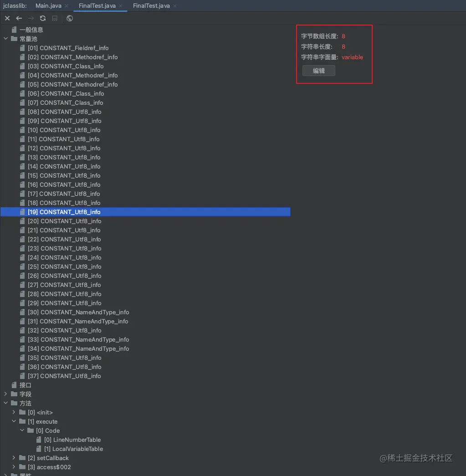Select [12] CONSTANT_Utf8_info entry
466x476 pixels.
(x=64, y=148)
